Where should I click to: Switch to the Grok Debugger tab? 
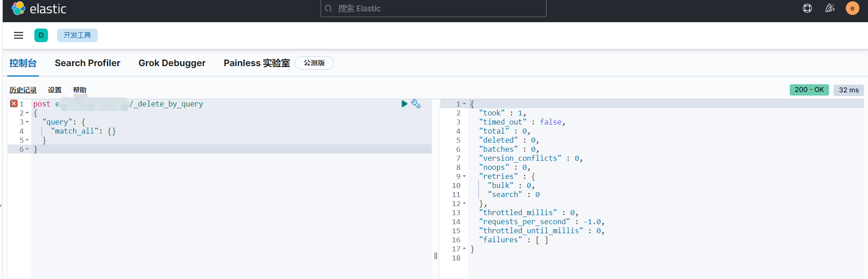pos(172,63)
